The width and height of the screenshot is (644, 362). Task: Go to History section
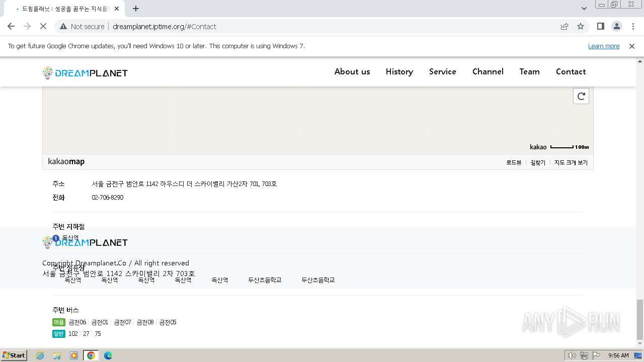[x=399, y=71]
